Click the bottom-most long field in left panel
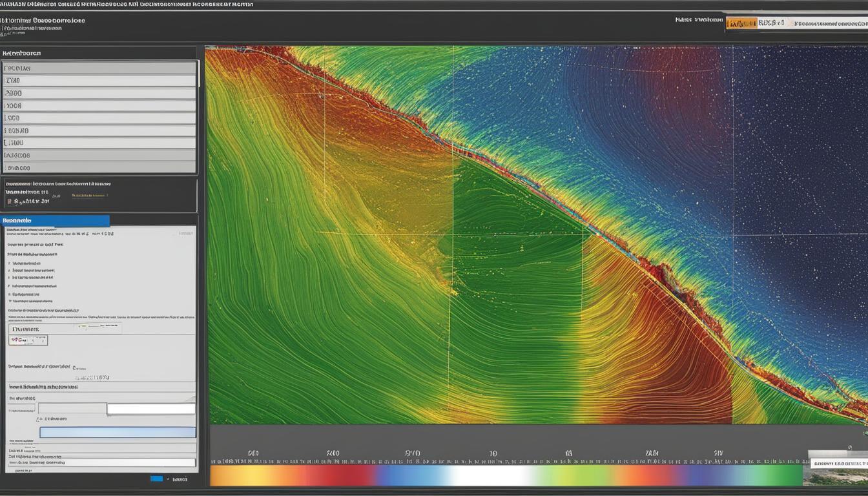This screenshot has width=868, height=496. click(x=102, y=462)
